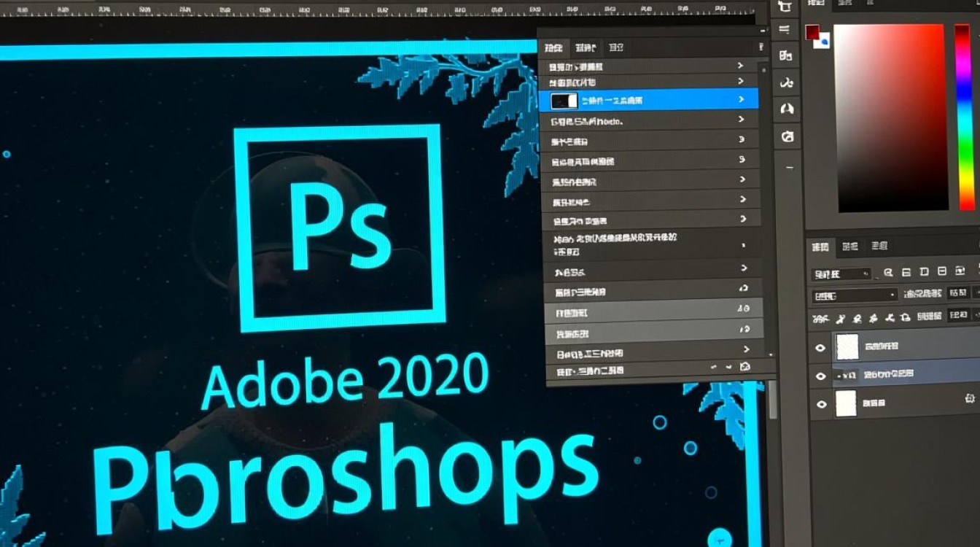Screen dimensions: 980x547
Task: Click the last lock icon in the Lock row
Action: [905, 317]
